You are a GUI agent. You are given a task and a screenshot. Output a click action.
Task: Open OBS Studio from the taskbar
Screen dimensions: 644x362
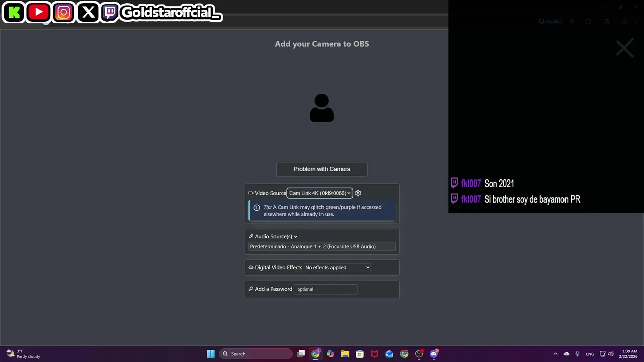[x=419, y=354]
